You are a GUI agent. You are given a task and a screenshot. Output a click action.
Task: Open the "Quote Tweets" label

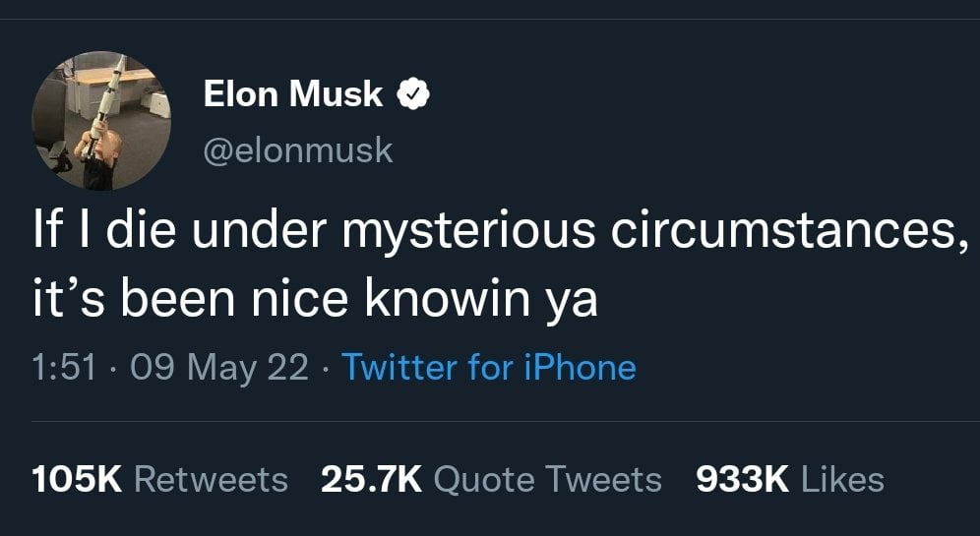[x=547, y=479]
